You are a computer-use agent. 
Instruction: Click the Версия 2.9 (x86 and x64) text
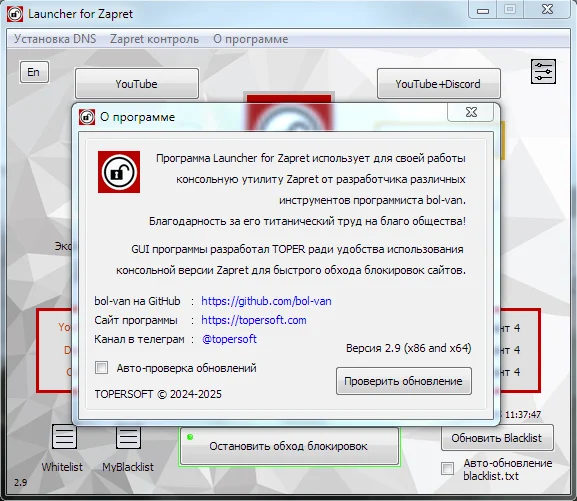tap(408, 348)
